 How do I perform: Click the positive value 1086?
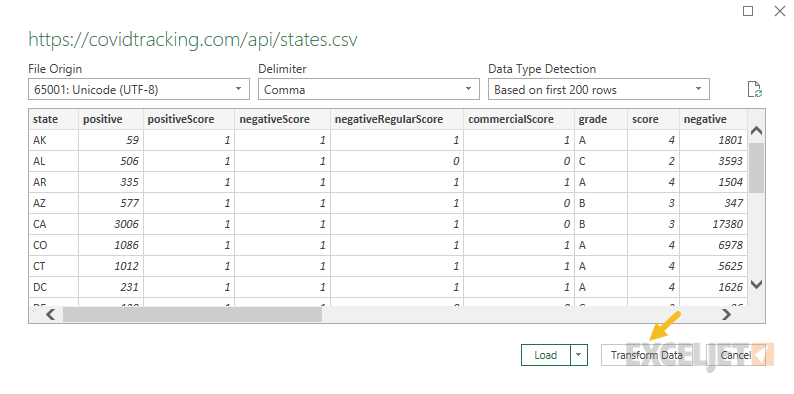[x=111, y=245]
